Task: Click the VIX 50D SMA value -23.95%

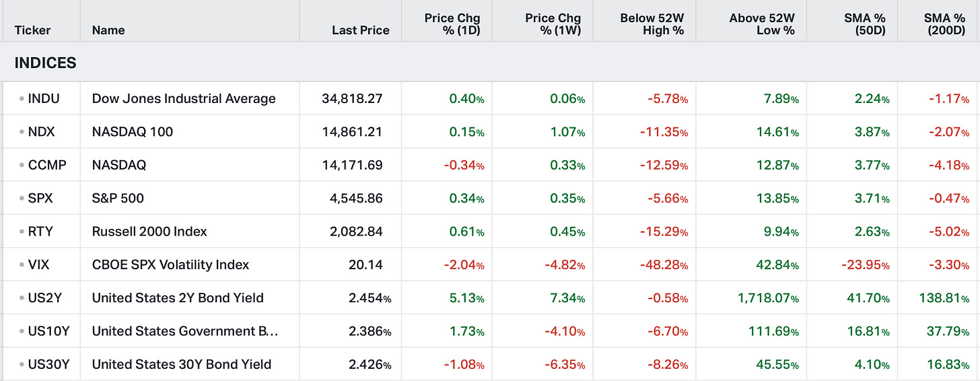Action: (x=866, y=265)
